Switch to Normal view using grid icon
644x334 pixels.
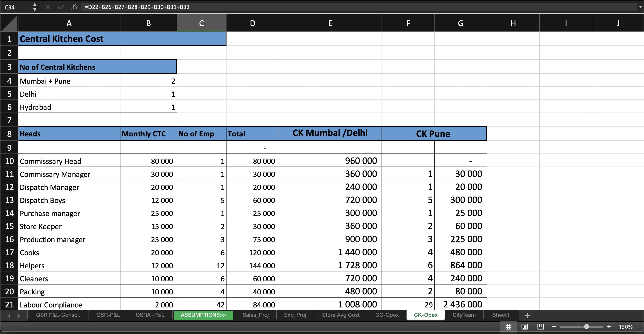point(509,327)
